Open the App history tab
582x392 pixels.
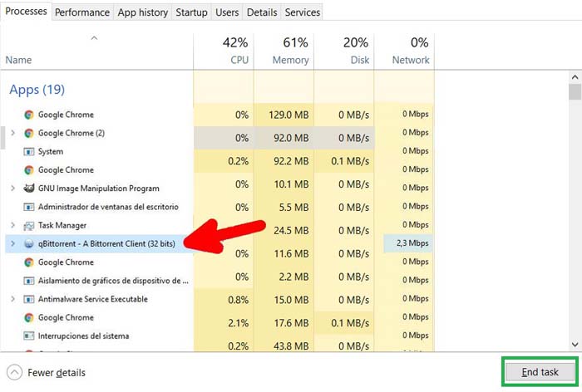pyautogui.click(x=143, y=12)
